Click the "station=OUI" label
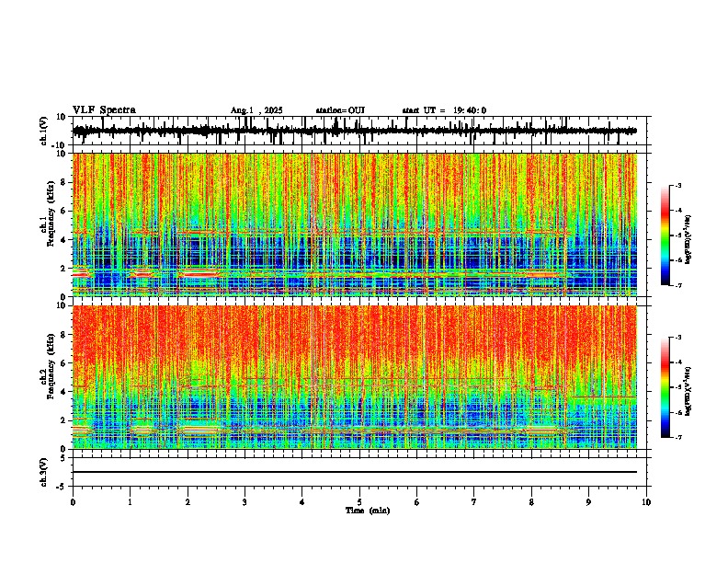Screen dimensions: 728x563 tap(340, 110)
